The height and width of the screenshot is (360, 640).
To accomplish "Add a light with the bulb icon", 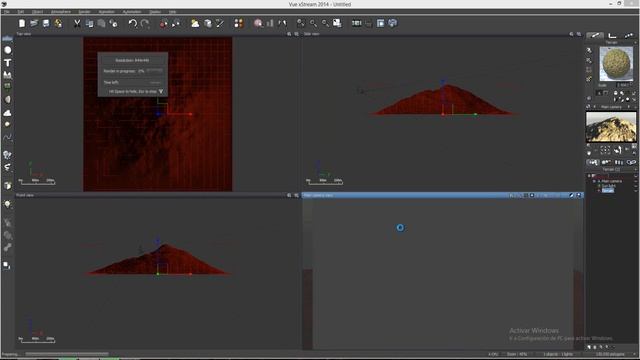I will coord(7,204).
